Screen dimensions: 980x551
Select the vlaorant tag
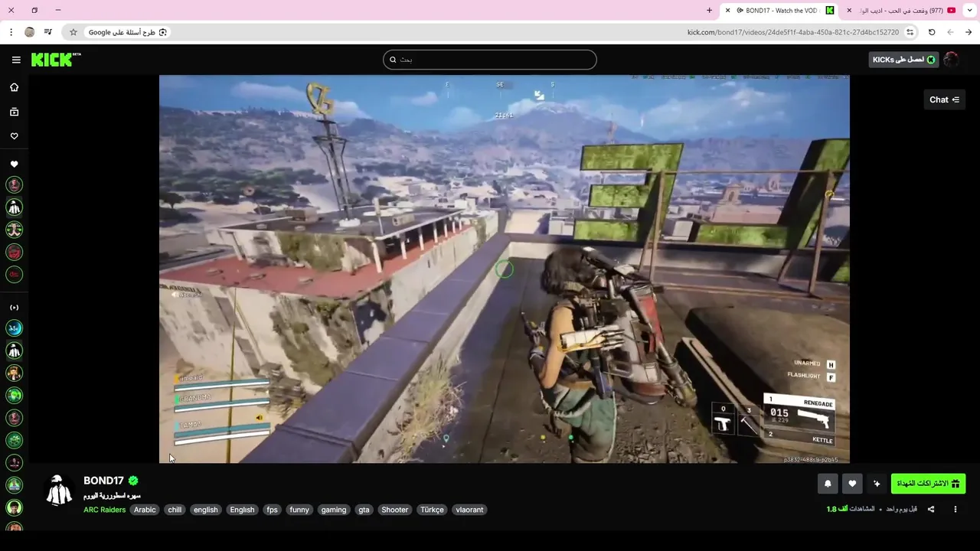point(469,510)
